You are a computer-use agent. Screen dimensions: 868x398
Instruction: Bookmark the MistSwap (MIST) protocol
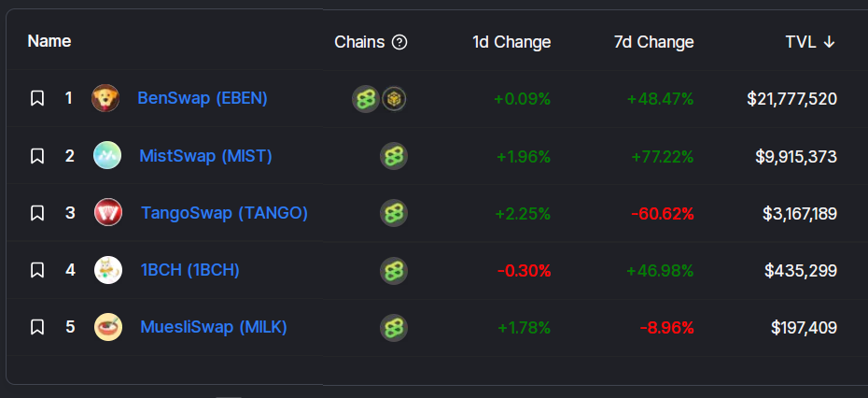[x=37, y=156]
